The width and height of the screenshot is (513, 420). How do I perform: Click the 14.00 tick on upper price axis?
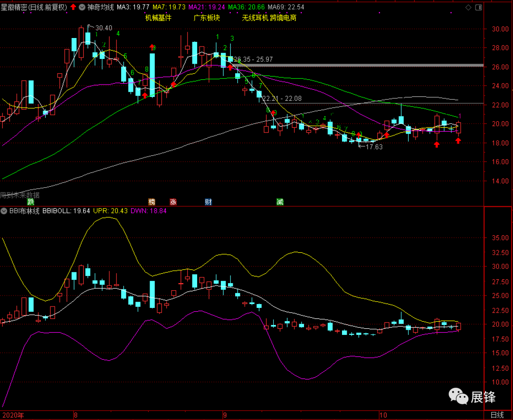point(500,181)
